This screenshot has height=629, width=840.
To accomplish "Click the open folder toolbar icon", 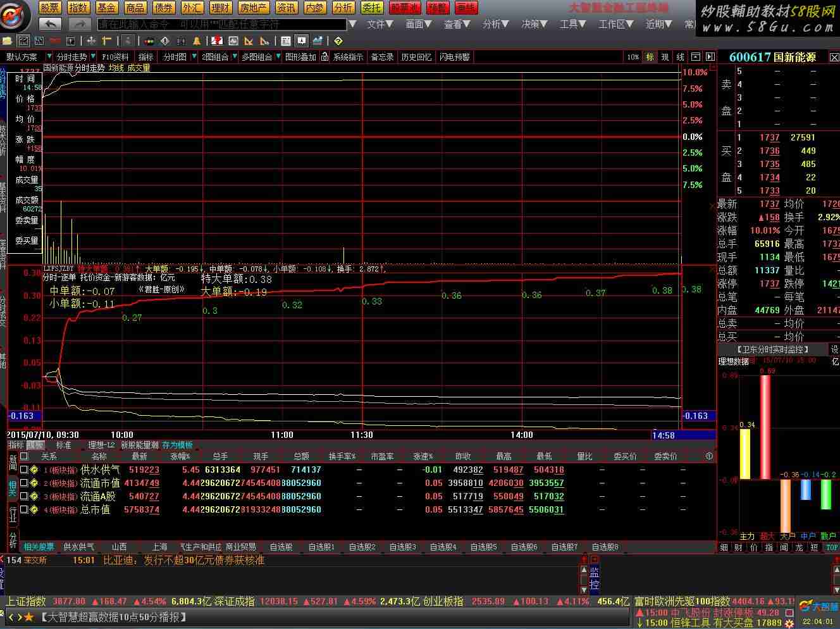I will coord(8,41).
